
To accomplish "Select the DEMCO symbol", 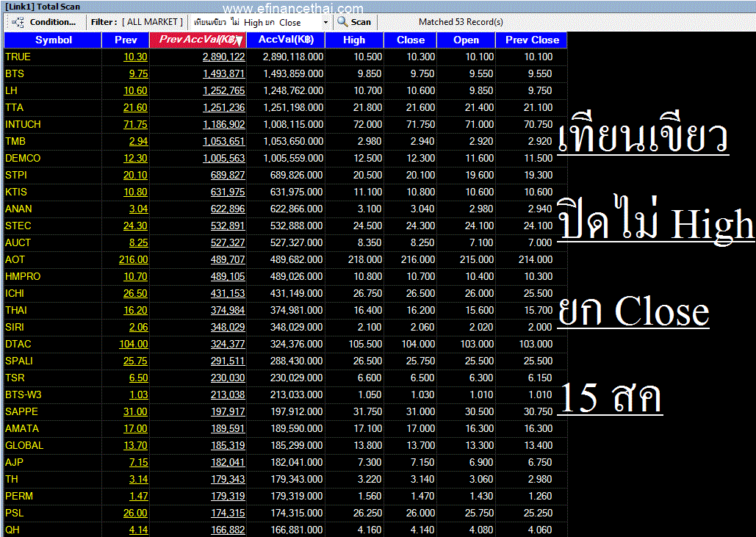I will (x=23, y=158).
